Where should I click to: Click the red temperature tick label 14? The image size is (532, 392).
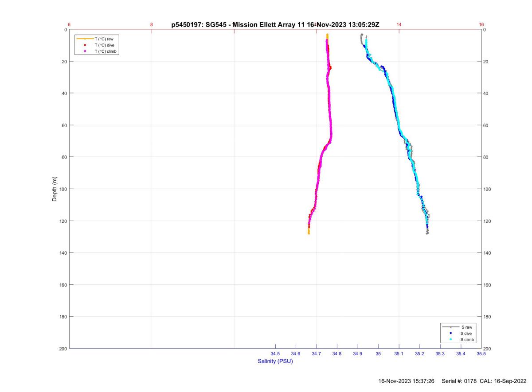click(x=399, y=25)
